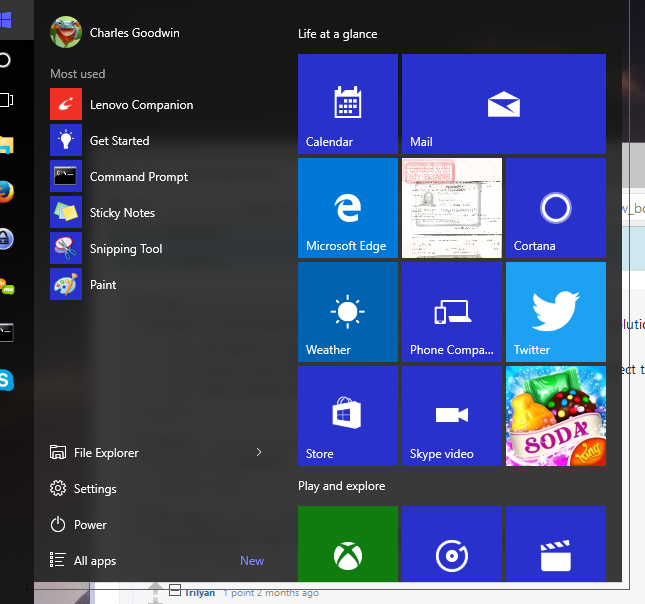The width and height of the screenshot is (645, 604).
Task: Launch Lenovo Companion from Most used
Action: pyautogui.click(x=158, y=105)
